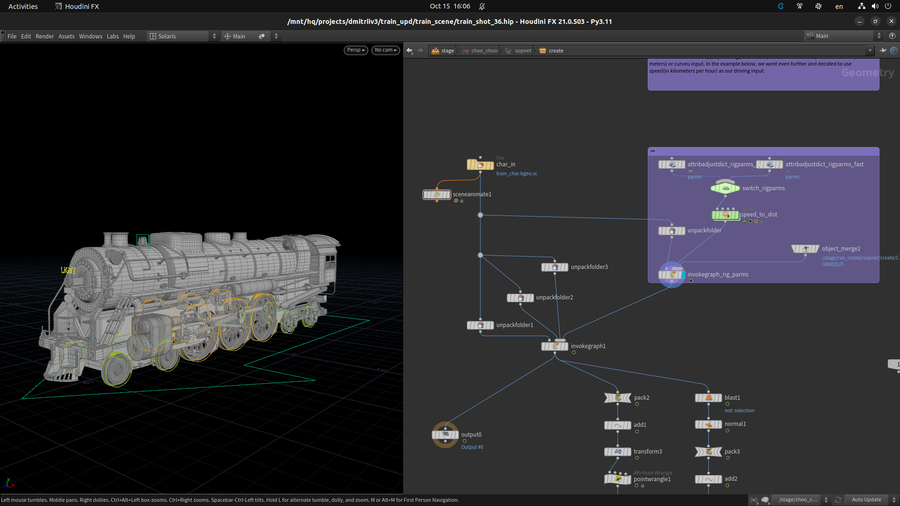Select the char_in File node

(479, 164)
